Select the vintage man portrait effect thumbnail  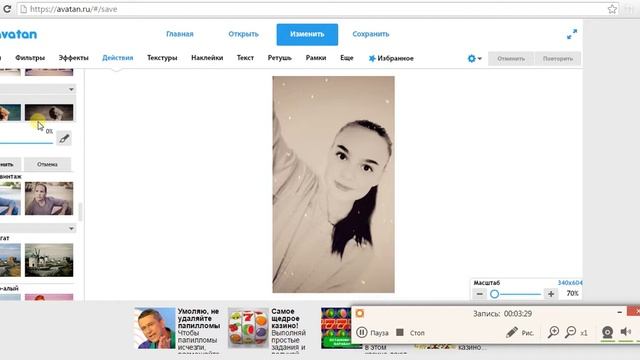(49, 198)
